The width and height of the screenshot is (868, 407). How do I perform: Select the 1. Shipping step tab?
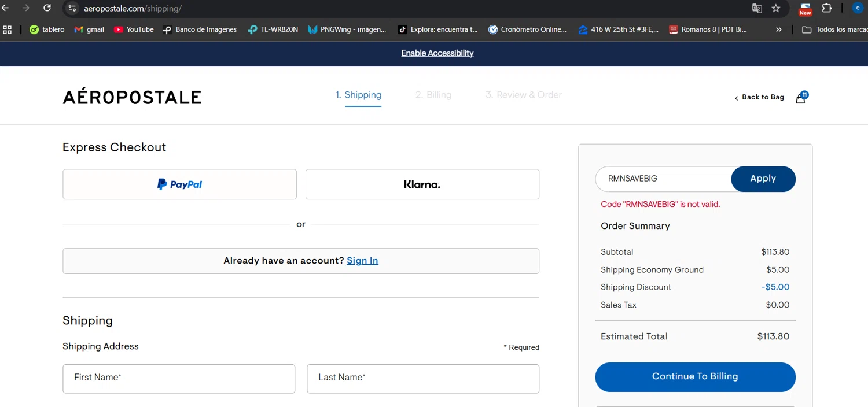(x=358, y=95)
